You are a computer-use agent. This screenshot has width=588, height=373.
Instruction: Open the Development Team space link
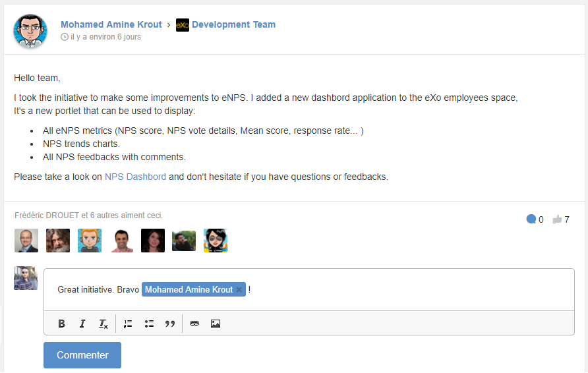tap(233, 25)
